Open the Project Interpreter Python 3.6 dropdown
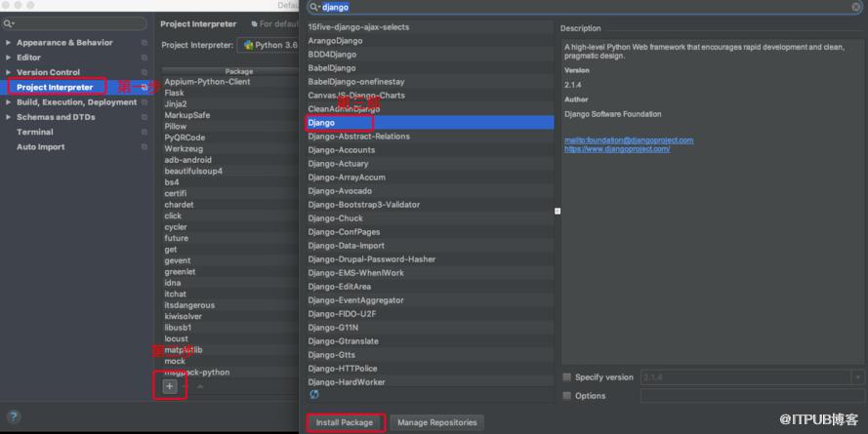The height and width of the screenshot is (434, 868). pos(269,45)
